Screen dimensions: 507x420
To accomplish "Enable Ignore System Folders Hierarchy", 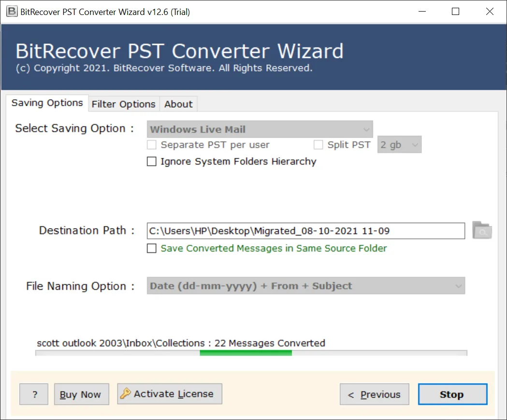I will [152, 161].
